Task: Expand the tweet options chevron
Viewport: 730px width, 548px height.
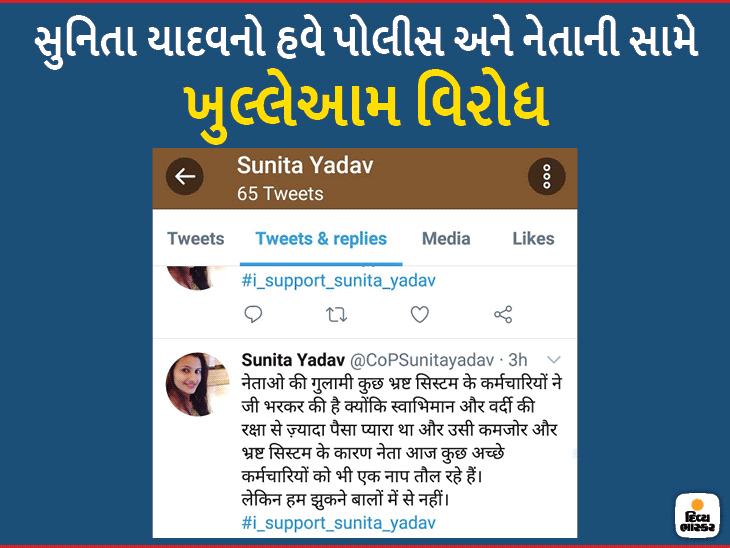Action: point(554,359)
